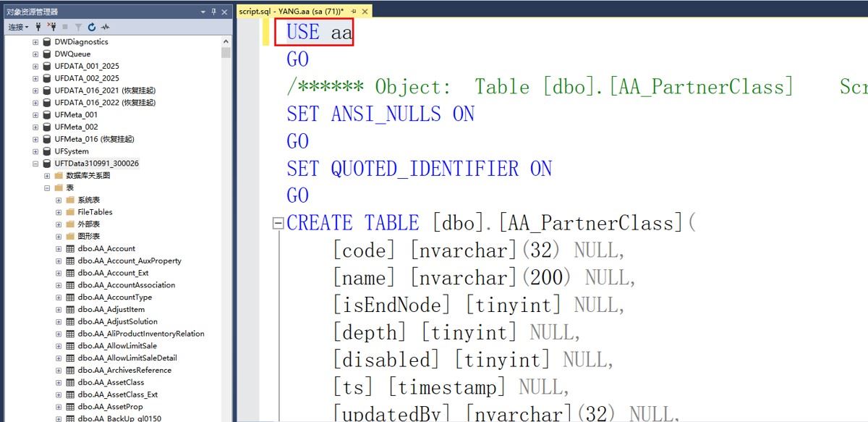
Task: Collapse the CREATE TABLE code block
Action: coord(278,224)
